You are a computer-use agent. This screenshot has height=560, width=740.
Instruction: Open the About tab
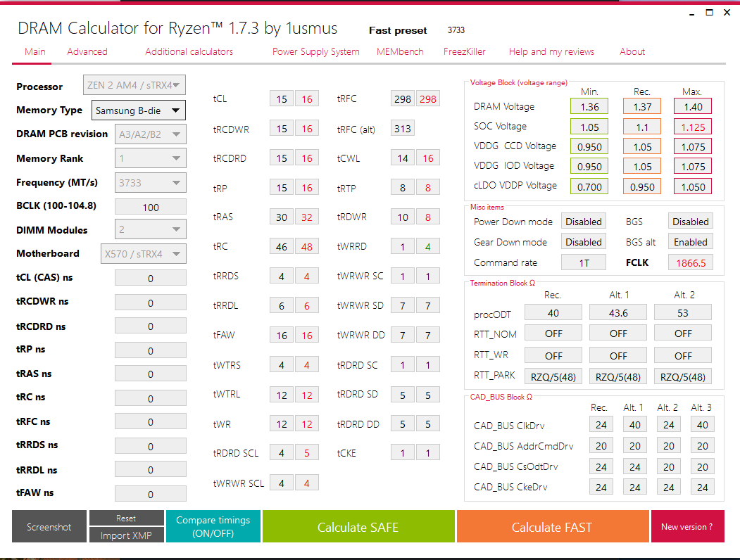click(x=632, y=52)
